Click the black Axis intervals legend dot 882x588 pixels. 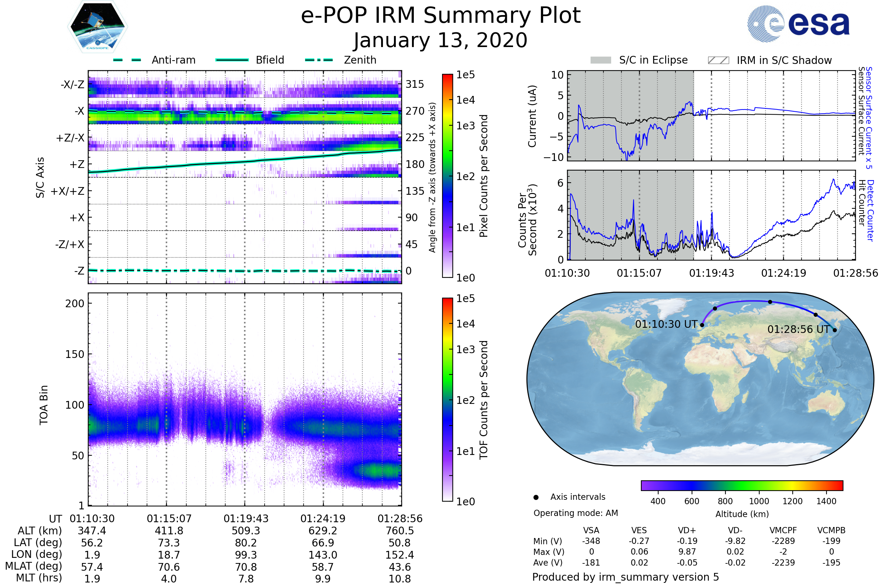(536, 498)
